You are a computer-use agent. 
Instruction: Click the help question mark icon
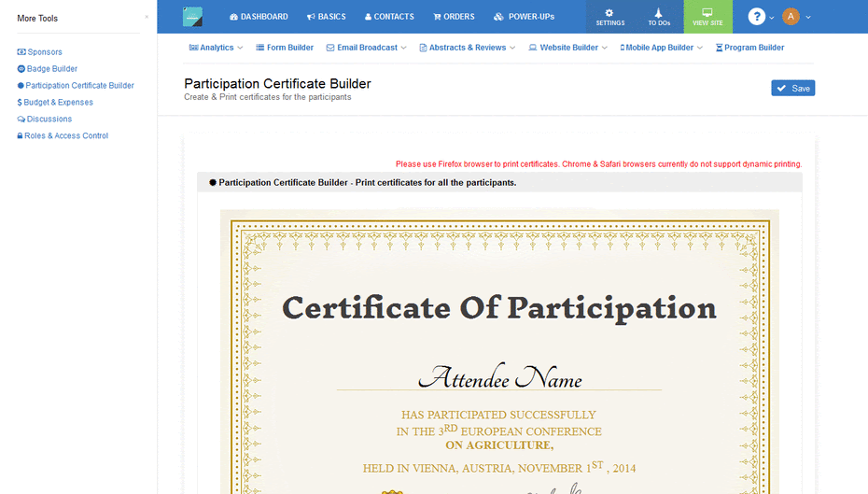(756, 17)
